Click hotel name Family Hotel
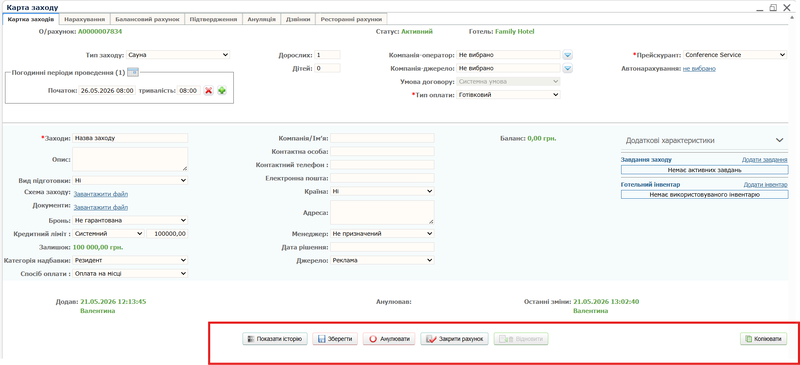 point(514,32)
